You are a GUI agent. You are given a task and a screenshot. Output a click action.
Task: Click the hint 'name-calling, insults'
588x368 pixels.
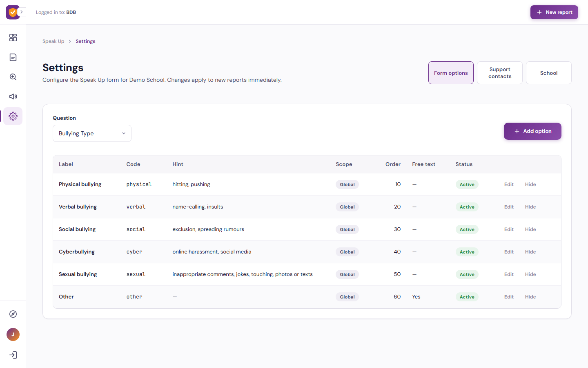coord(198,207)
